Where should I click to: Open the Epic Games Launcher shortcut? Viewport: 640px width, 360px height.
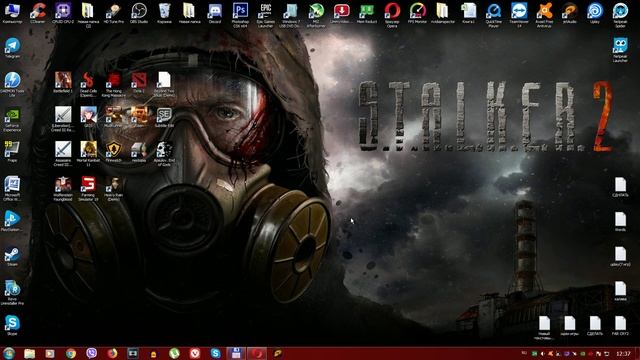click(265, 15)
